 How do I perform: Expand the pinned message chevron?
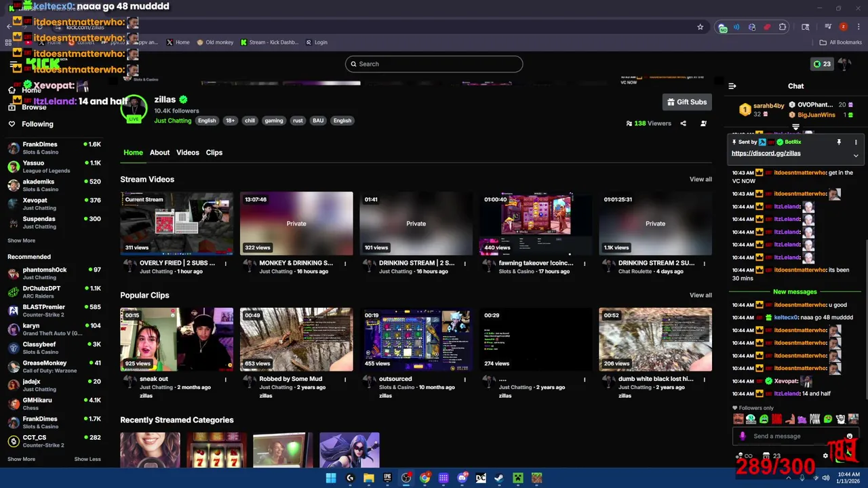click(x=856, y=156)
